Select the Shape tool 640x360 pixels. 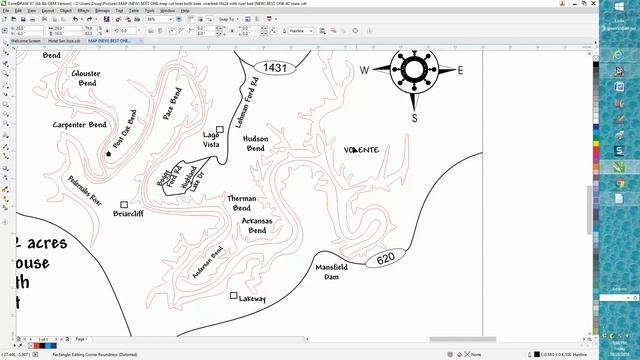tap(5, 53)
